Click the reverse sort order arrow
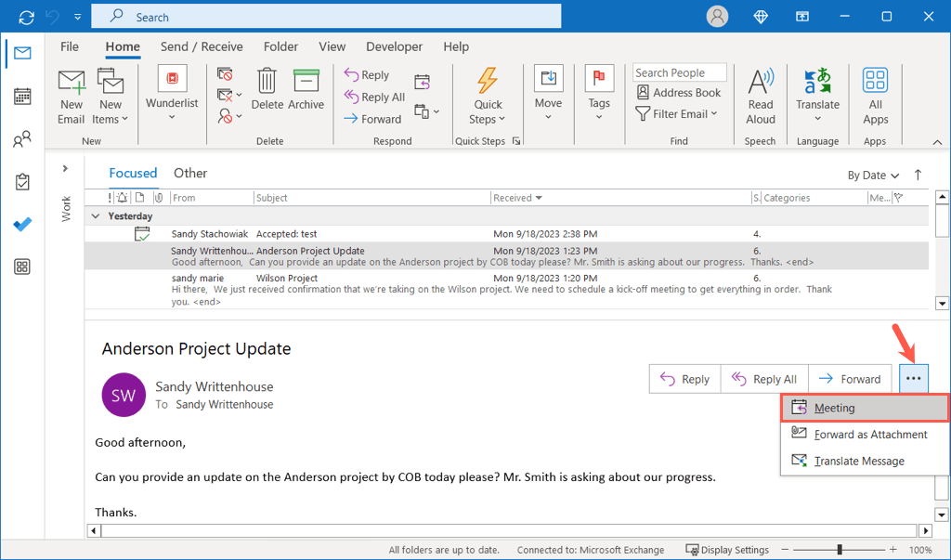The width and height of the screenshot is (951, 560). (x=918, y=175)
